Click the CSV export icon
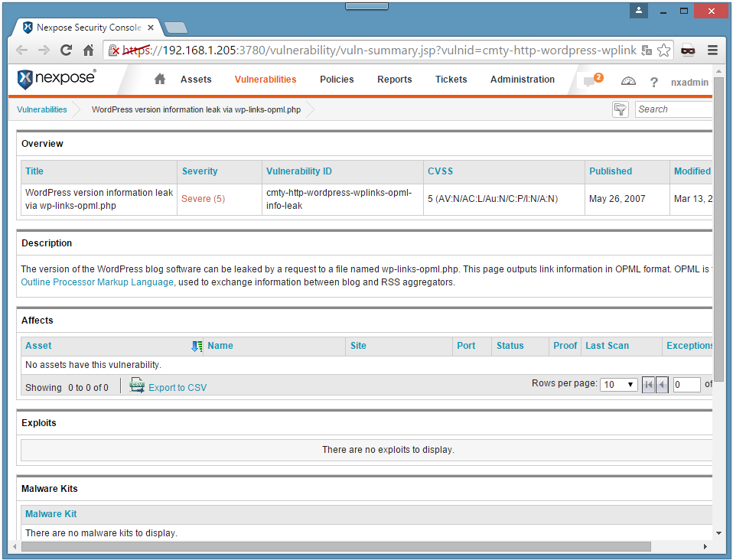This screenshot has width=733, height=560. (x=137, y=385)
